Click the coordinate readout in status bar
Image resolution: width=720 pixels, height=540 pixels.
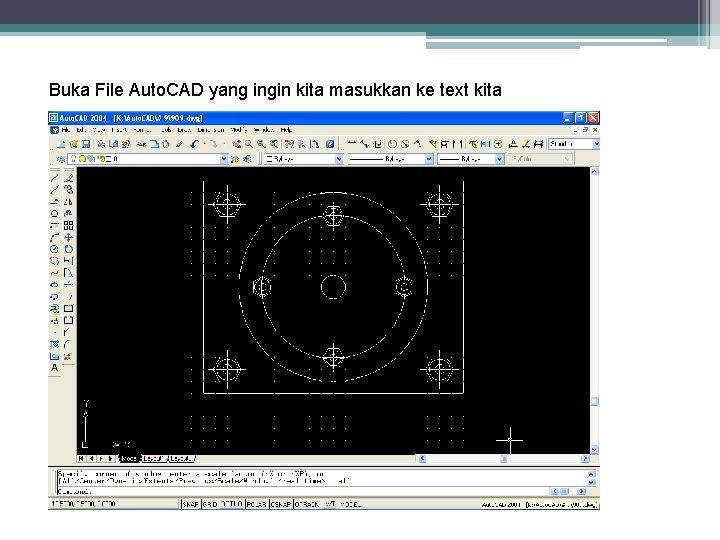(x=83, y=504)
